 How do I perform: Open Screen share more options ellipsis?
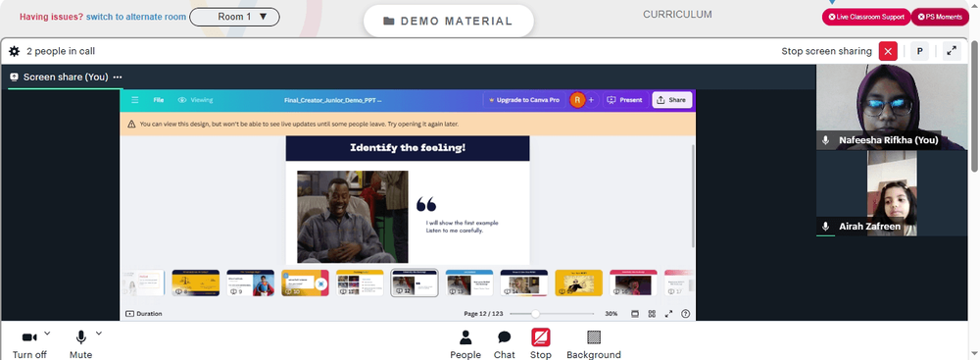pos(118,77)
